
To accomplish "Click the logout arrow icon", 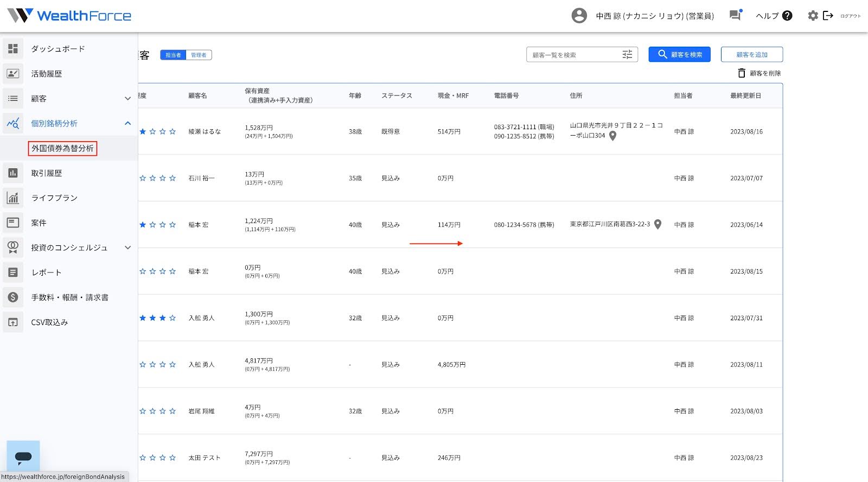I will 828,16.
